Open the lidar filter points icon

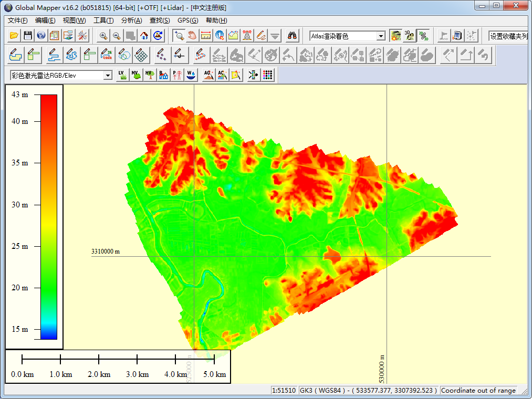[254, 75]
